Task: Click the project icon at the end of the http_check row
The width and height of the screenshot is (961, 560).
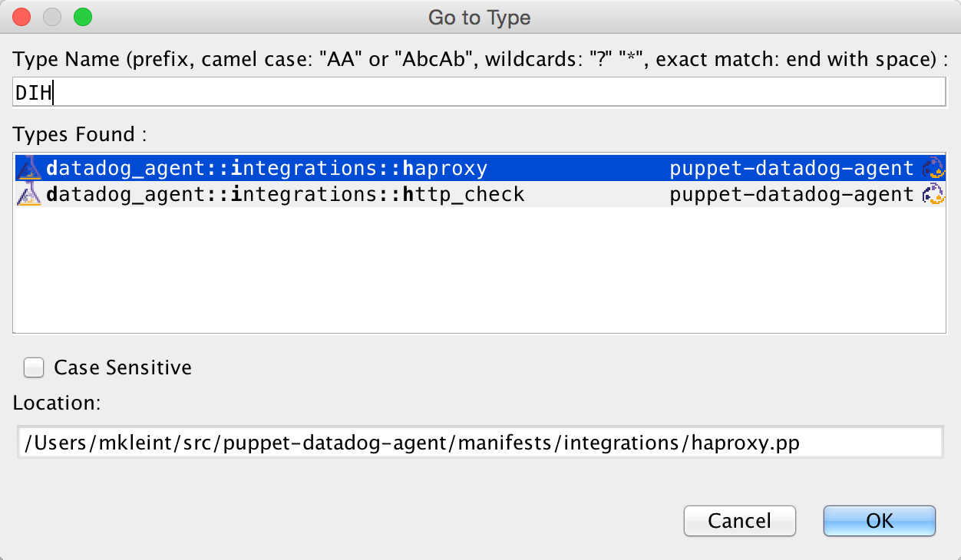Action: pos(933,194)
